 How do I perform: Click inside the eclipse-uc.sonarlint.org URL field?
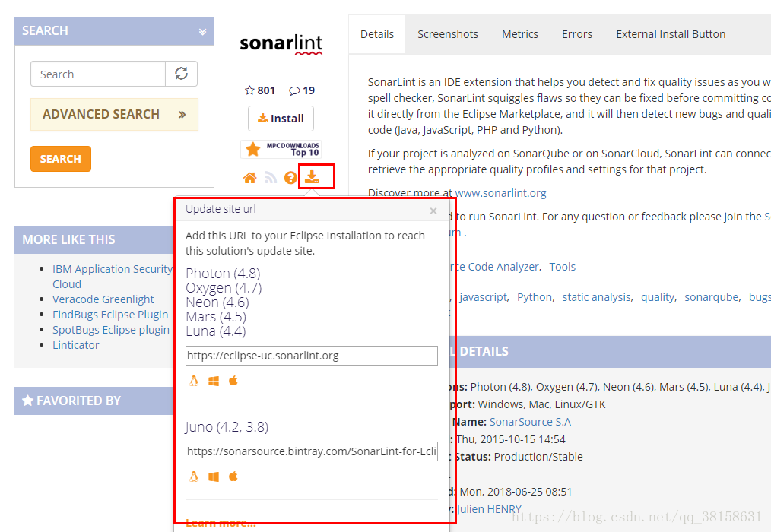tap(311, 355)
